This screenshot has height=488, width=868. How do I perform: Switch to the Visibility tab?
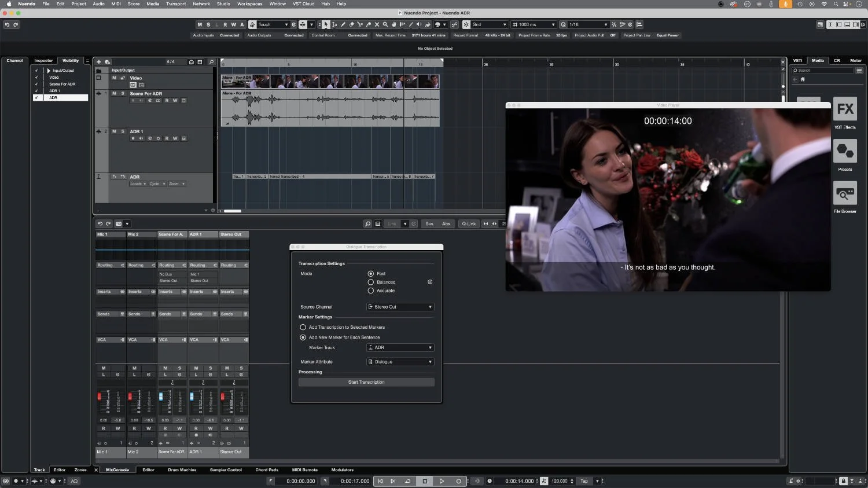pyautogui.click(x=71, y=60)
